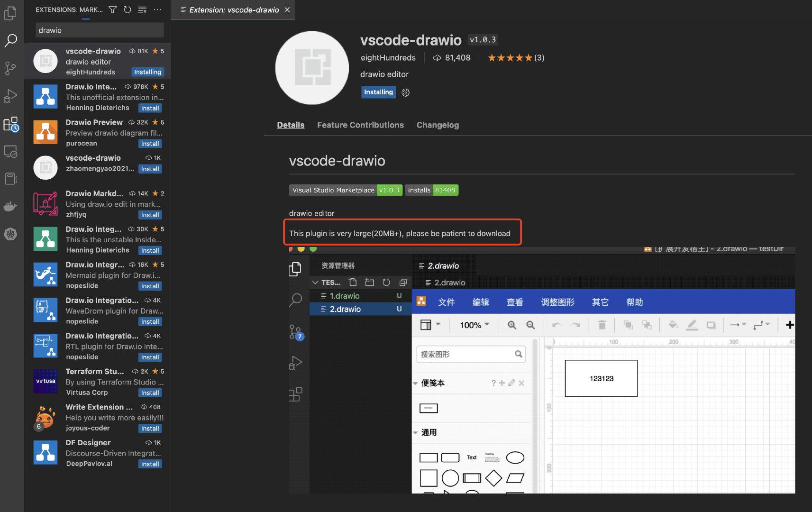Install Terraform Studio by Virtusa Corp
Screen dimensions: 812x512
point(150,393)
